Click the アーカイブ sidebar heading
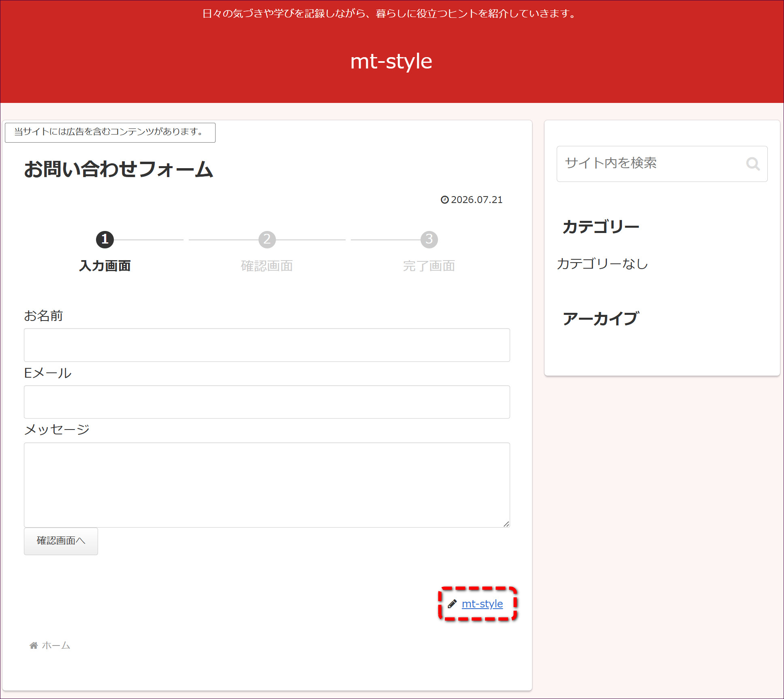Screen dimensions: 784x699 (x=601, y=319)
